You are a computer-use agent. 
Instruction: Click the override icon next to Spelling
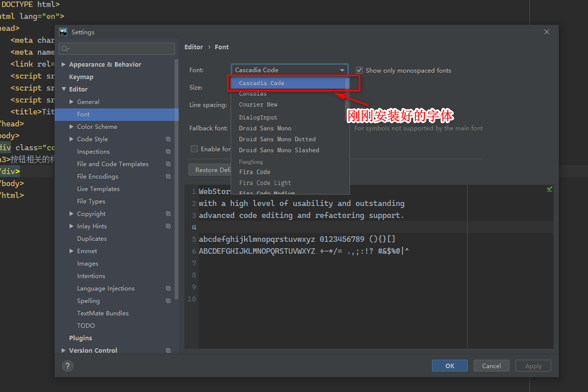(x=168, y=300)
